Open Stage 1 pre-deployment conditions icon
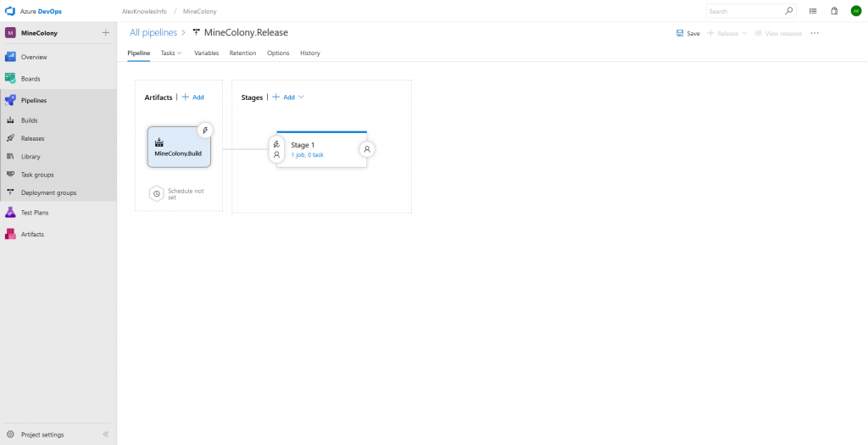Screen dimensions: 868x445 276,149
